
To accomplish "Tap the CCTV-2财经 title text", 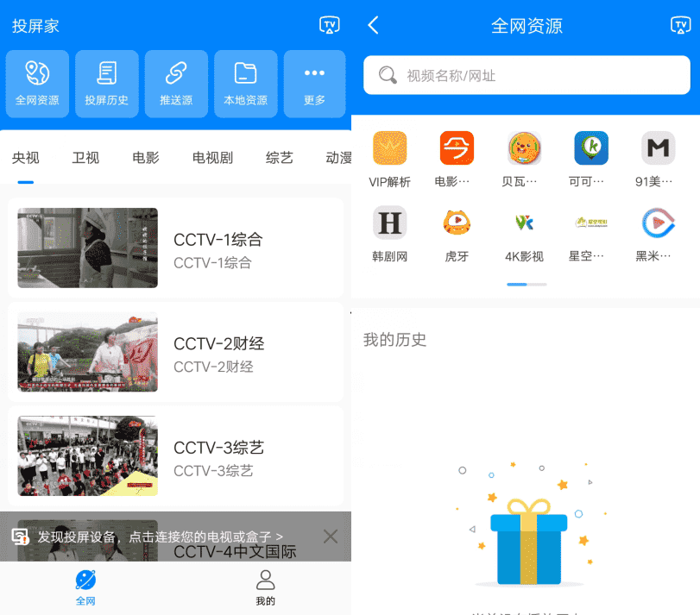I will [x=218, y=344].
